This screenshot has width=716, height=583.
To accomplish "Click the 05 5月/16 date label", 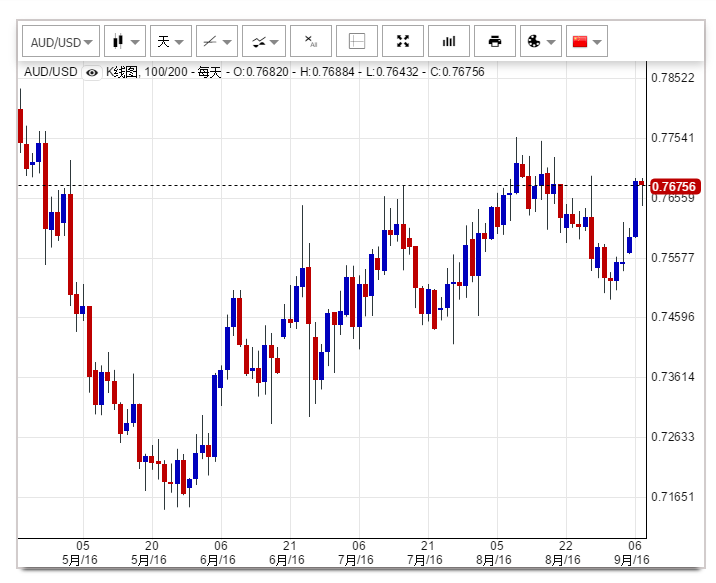I will tap(80, 552).
